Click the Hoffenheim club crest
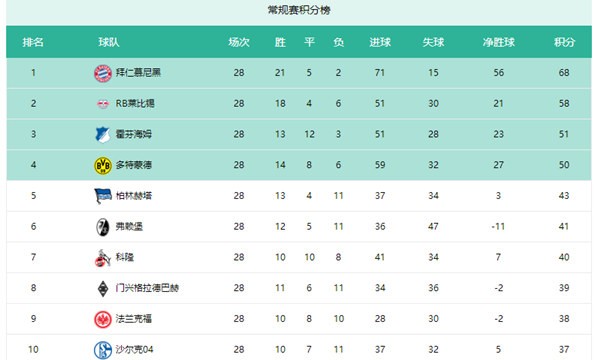600x360 pixels. 103,134
